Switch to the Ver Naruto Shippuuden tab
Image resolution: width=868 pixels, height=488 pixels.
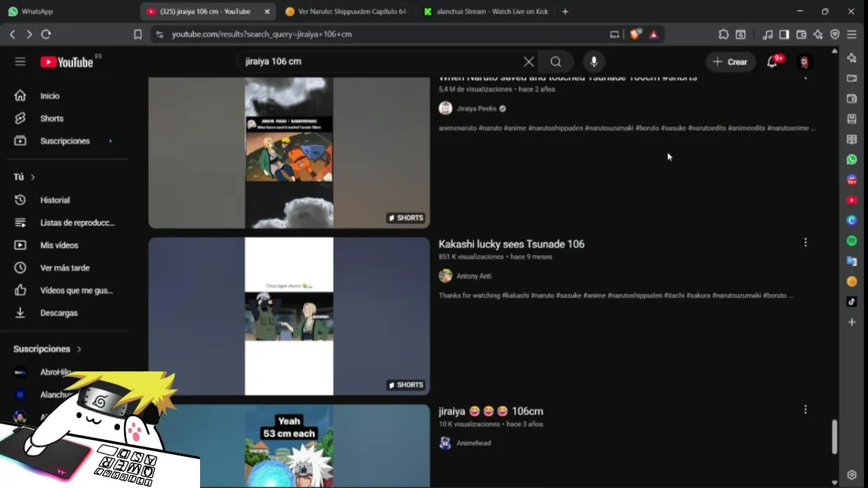point(346,12)
